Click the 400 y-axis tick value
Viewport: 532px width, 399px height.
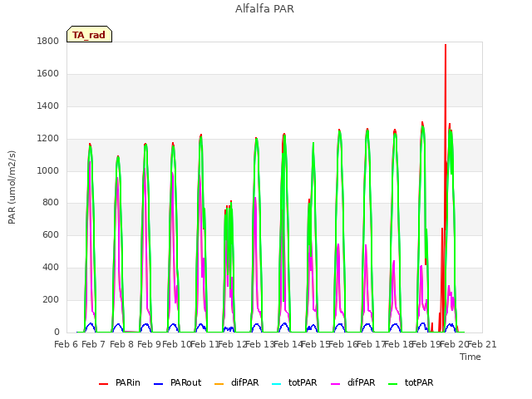tap(51, 268)
